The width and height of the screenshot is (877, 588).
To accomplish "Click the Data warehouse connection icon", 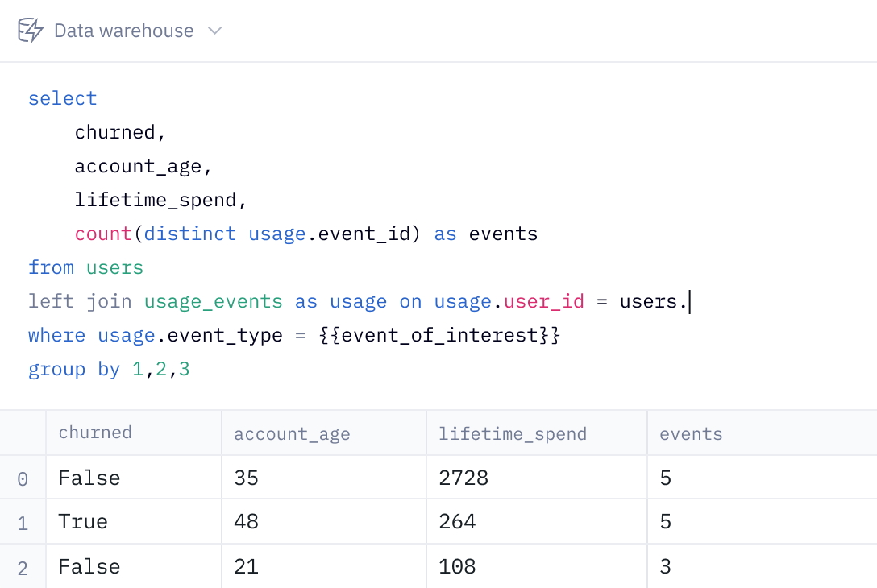I will (31, 31).
